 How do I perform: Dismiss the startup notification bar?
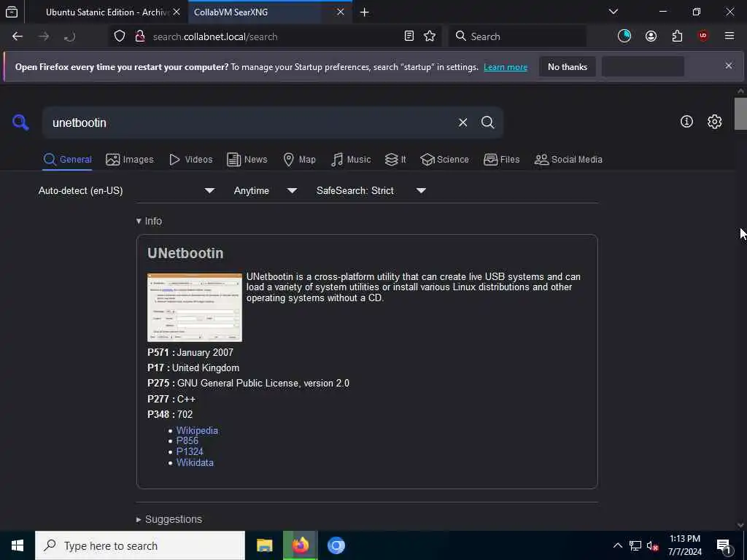(x=729, y=66)
